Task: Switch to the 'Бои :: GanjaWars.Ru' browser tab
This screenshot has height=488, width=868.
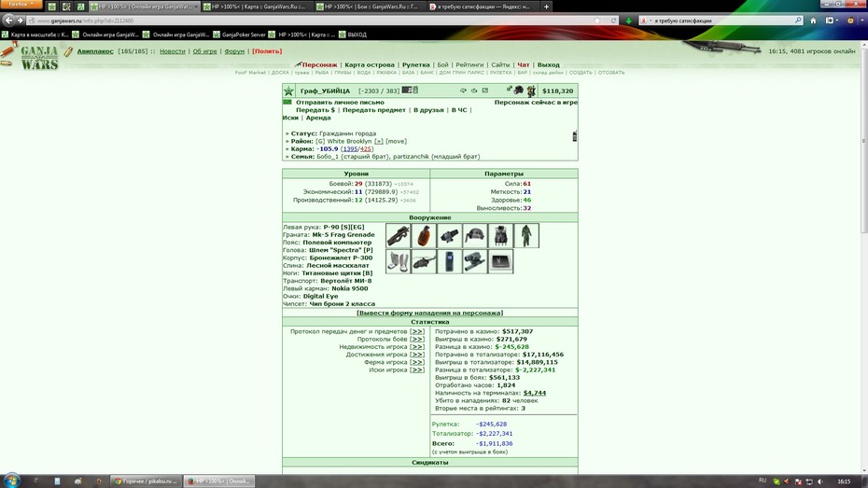Action: coord(370,7)
